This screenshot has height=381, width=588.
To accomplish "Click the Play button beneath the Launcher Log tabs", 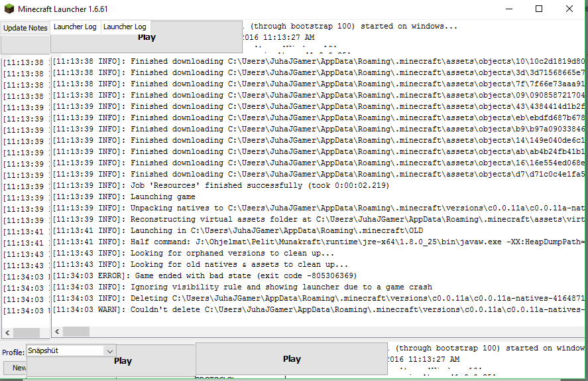I will (147, 37).
